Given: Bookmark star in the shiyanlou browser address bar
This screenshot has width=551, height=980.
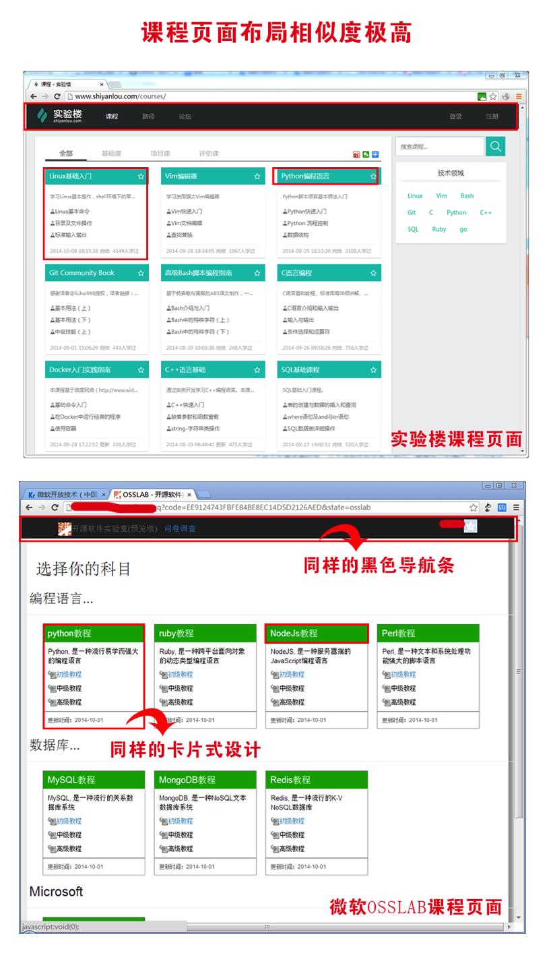Looking at the screenshot, I should coord(493,96).
